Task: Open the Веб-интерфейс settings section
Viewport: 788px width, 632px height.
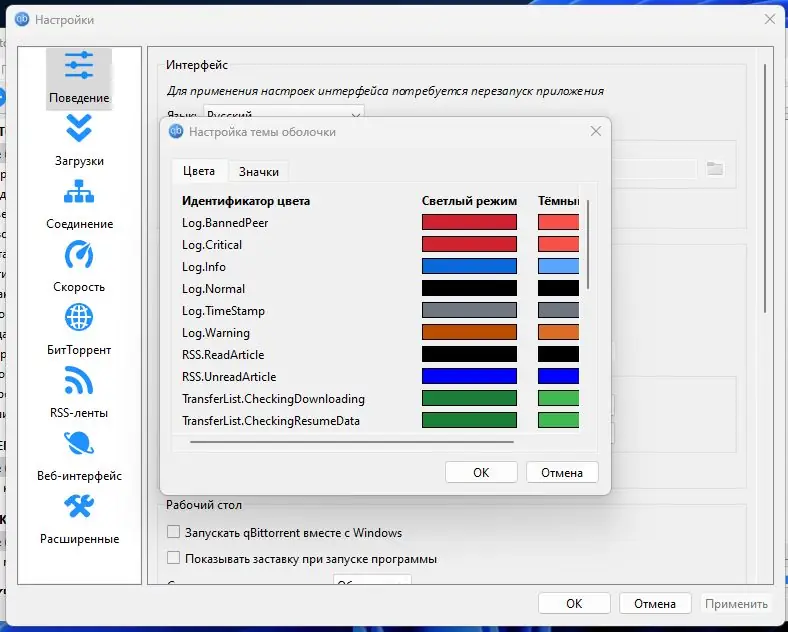Action: click(79, 456)
